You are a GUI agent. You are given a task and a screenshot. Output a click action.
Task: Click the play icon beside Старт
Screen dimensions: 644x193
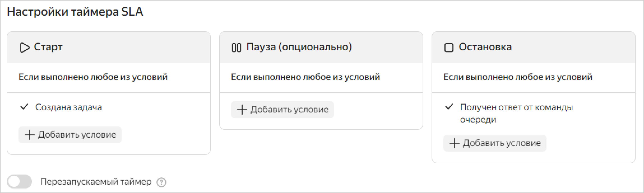click(24, 48)
